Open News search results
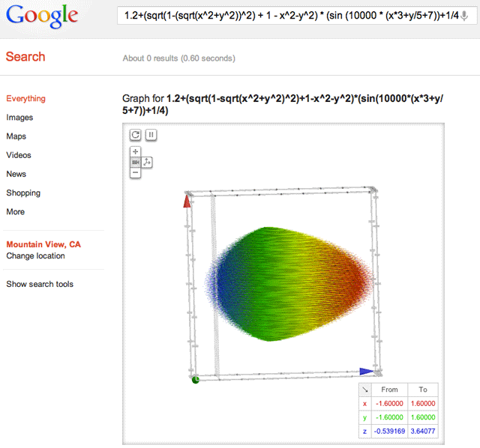The width and height of the screenshot is (480, 448). pyautogui.click(x=16, y=174)
